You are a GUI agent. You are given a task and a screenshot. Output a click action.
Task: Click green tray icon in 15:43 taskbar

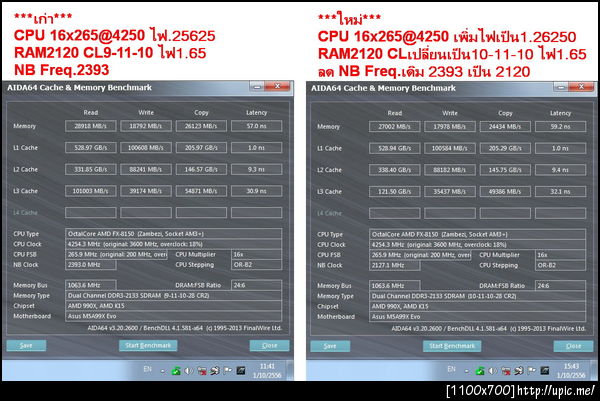pyautogui.click(x=480, y=370)
